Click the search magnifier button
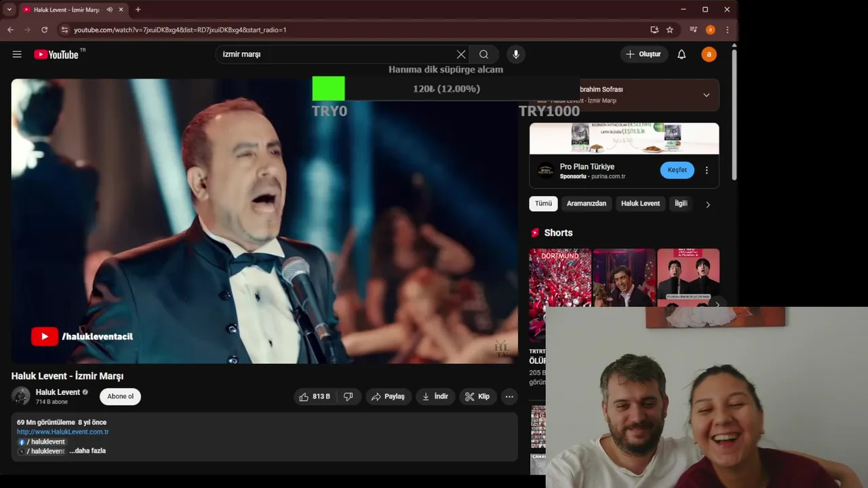The height and width of the screenshot is (488, 868). pyautogui.click(x=484, y=54)
